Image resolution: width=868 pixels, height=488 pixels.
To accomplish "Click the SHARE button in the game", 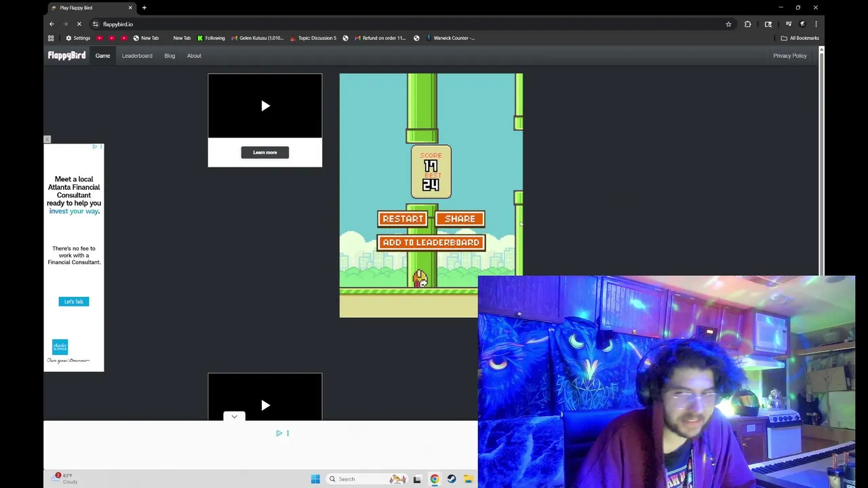I will pos(460,219).
